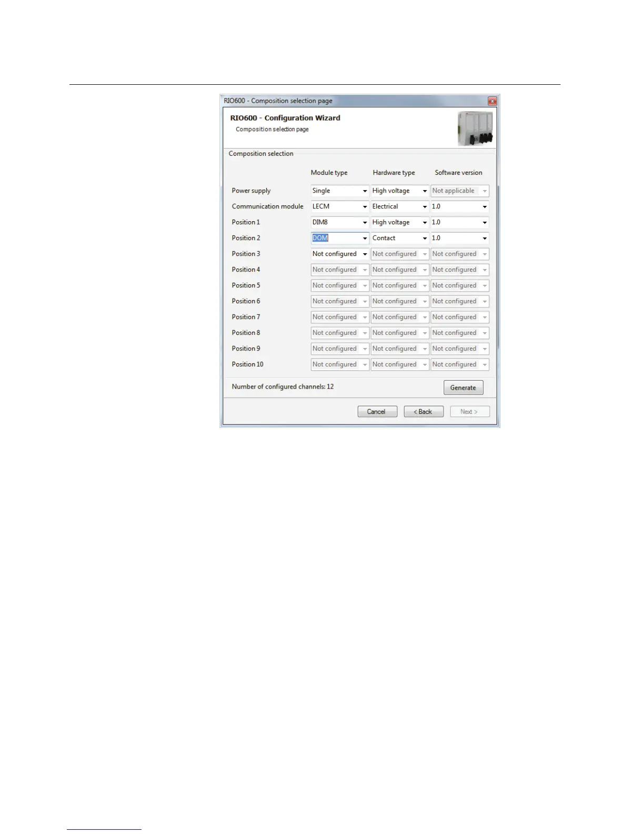Image resolution: width=644 pixels, height=834 pixels.
Task: Open Position 1 software version dropdown
Action: point(460,222)
